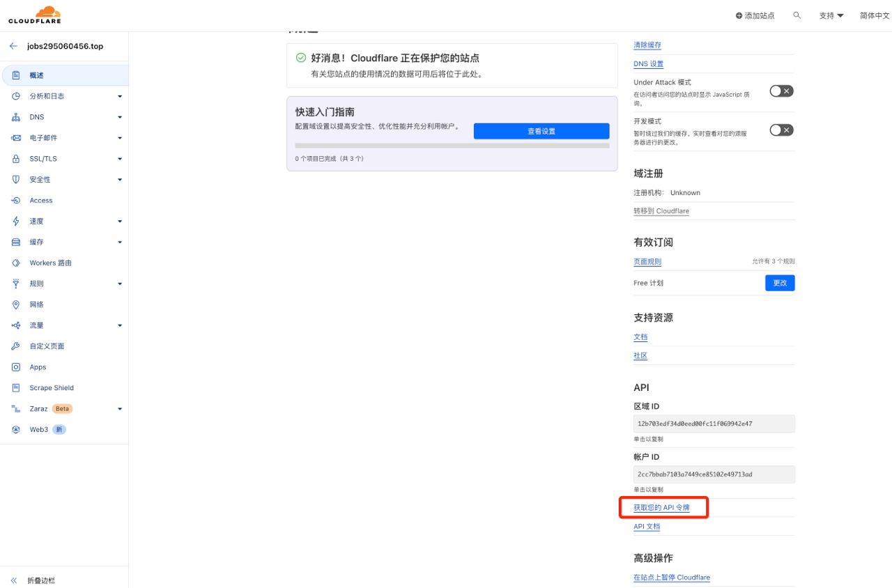Image resolution: width=892 pixels, height=588 pixels.
Task: Click the SSL/TLS lock icon
Action: [16, 159]
